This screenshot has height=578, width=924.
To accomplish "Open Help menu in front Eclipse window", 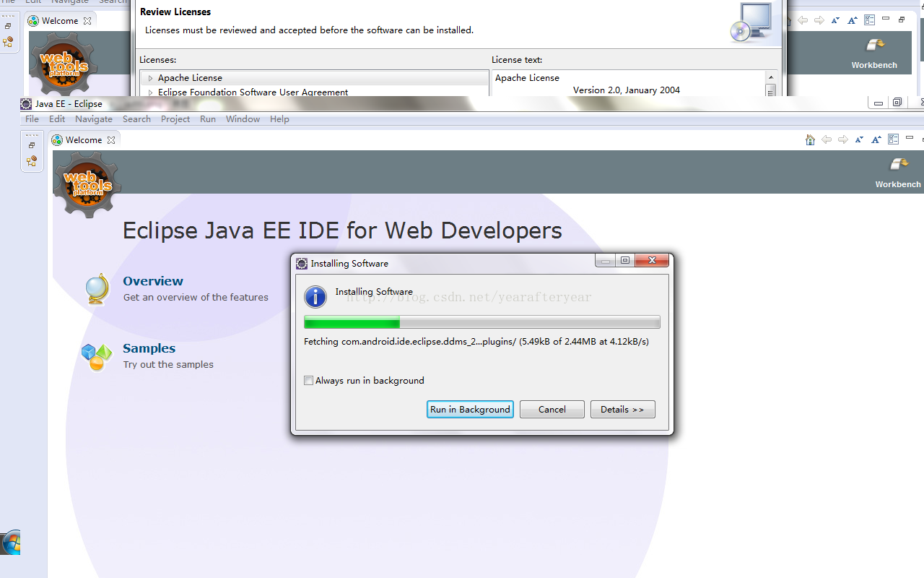I will pos(279,119).
